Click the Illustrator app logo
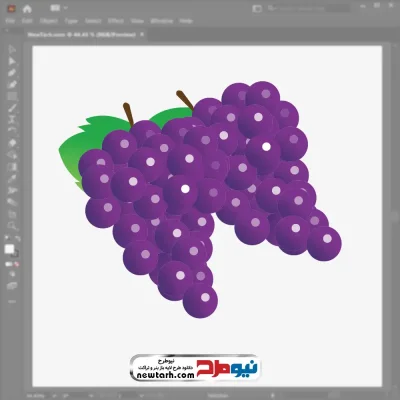 11,9
